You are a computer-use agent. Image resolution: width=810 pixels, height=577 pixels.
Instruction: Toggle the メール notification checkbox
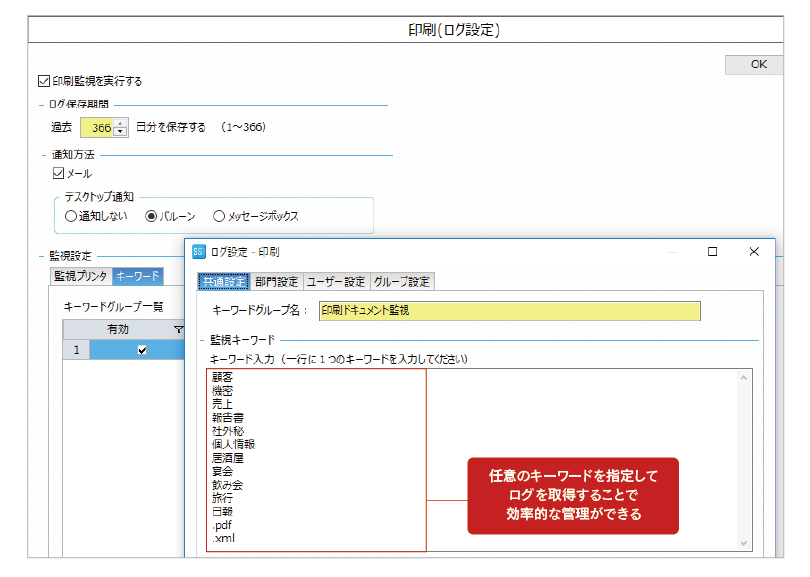[x=58, y=174]
